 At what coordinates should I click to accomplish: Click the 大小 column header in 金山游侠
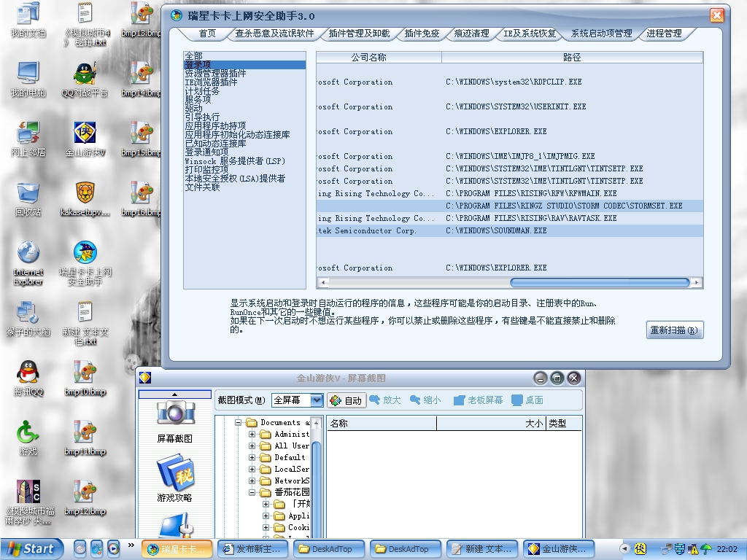(x=490, y=424)
